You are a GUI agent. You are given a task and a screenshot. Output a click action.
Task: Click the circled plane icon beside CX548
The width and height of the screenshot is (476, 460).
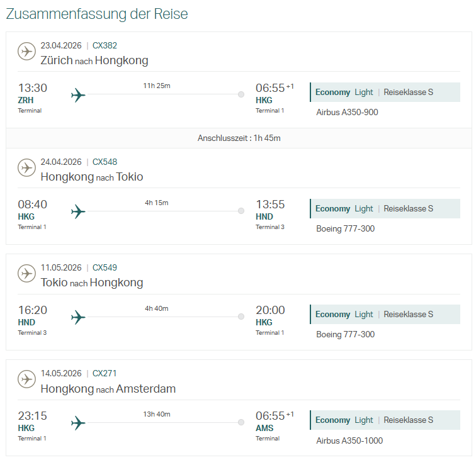click(x=26, y=167)
